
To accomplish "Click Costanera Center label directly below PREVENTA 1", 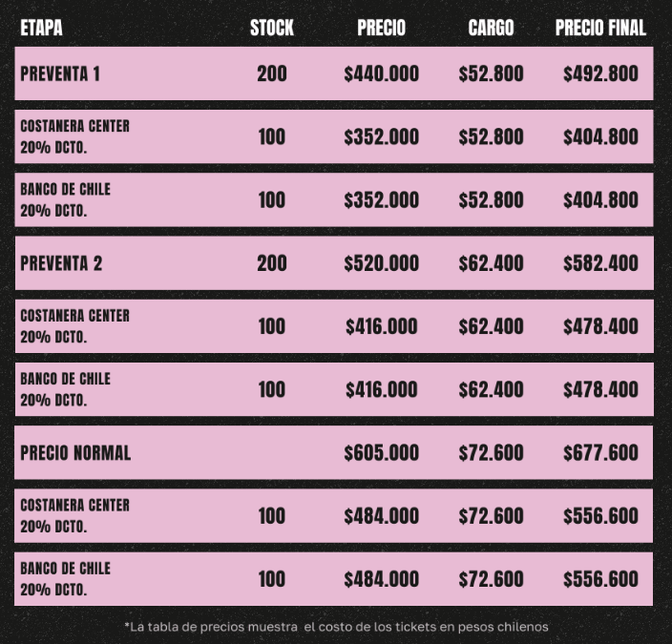I will [x=74, y=127].
